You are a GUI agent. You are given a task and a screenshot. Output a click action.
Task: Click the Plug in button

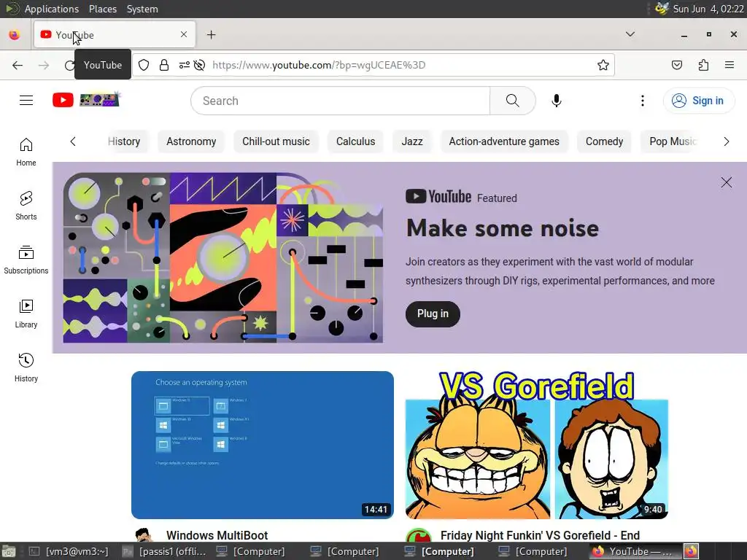tap(433, 314)
